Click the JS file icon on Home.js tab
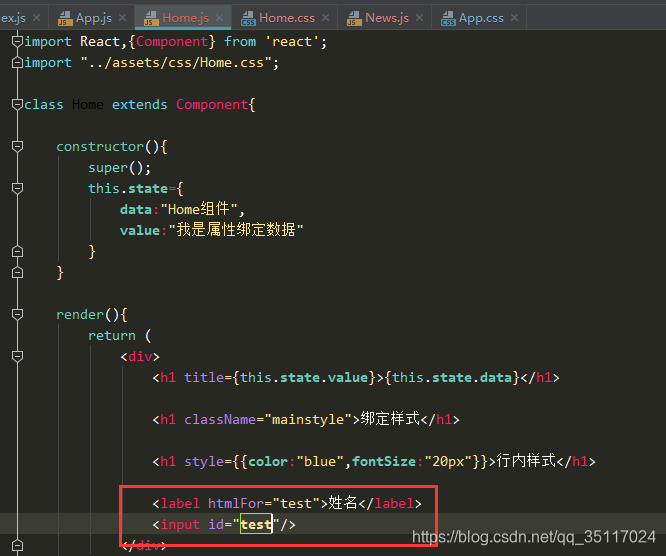 point(151,19)
